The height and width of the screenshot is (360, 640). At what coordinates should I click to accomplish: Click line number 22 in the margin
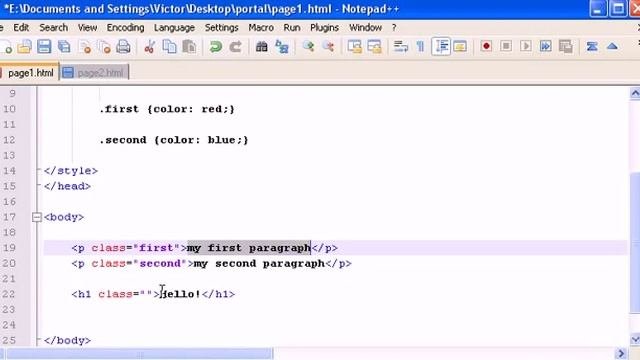pyautogui.click(x=9, y=294)
